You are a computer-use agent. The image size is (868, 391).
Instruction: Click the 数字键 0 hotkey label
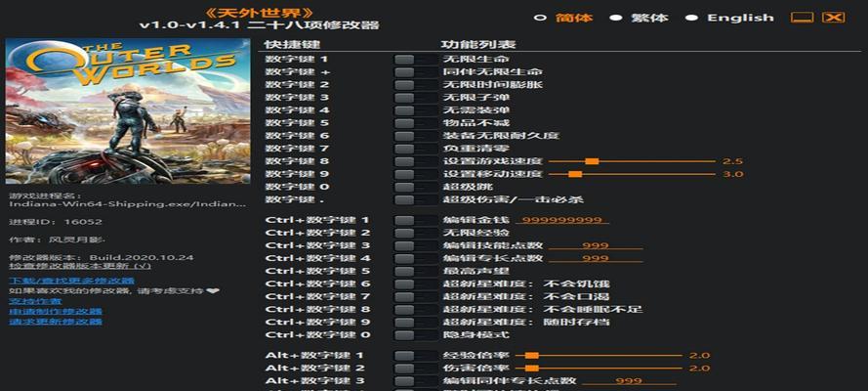[x=297, y=187]
